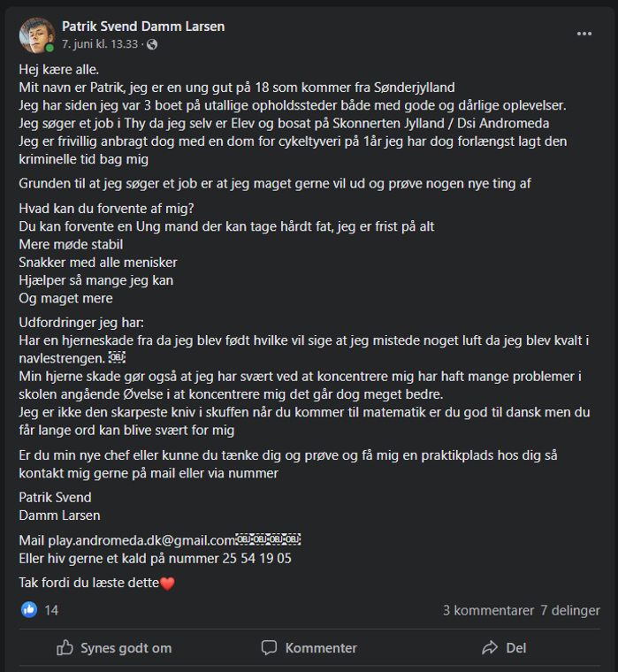Toggle like with Synes godt om label

[126, 648]
